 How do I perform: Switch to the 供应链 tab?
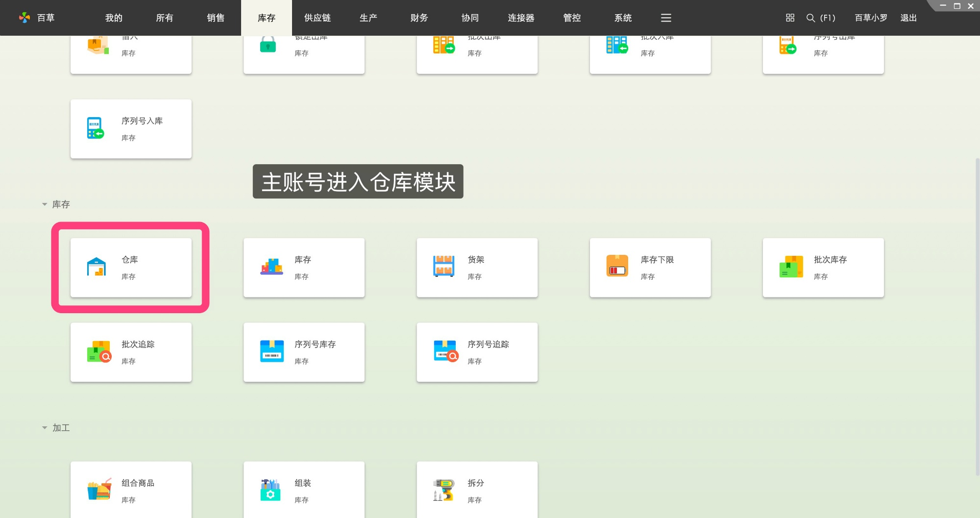(x=318, y=18)
